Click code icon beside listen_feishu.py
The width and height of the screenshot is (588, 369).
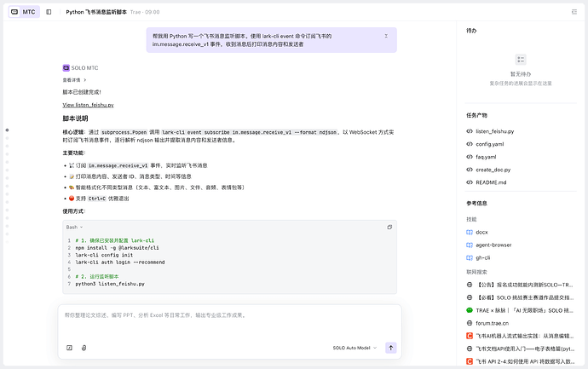coord(470,131)
